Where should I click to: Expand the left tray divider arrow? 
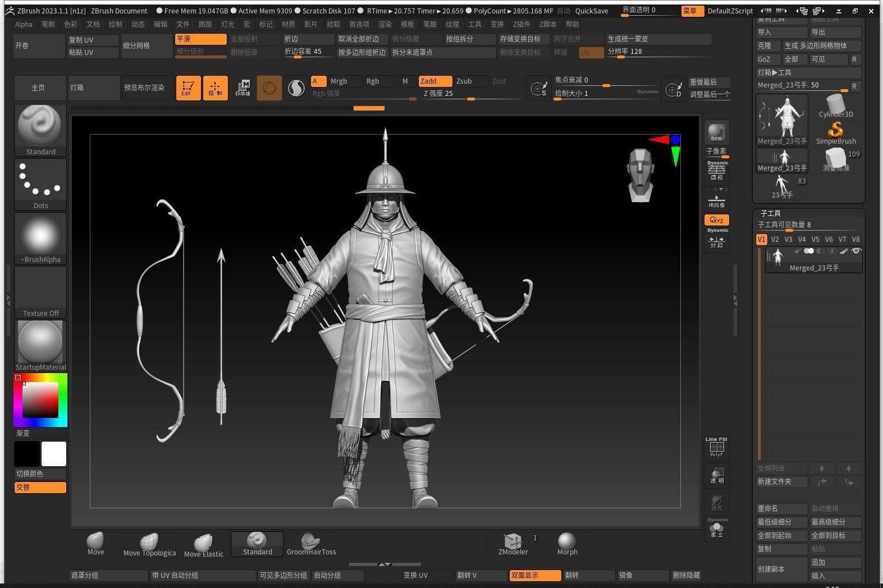pos(8,300)
